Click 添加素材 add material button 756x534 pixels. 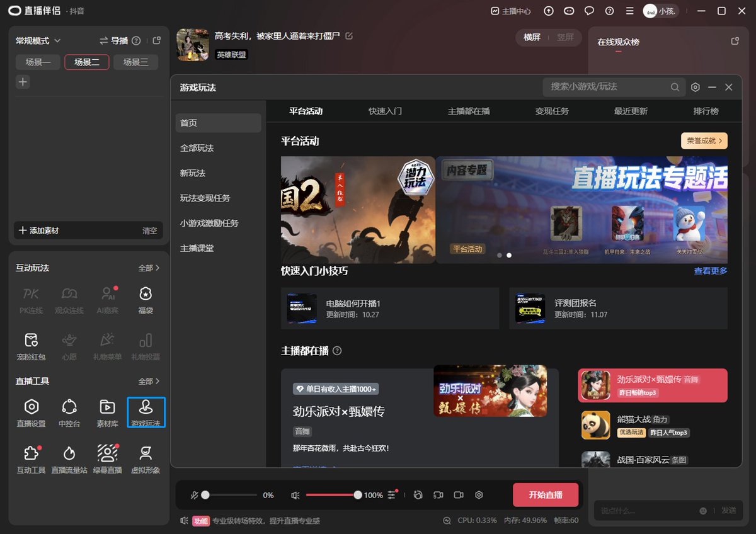click(39, 230)
